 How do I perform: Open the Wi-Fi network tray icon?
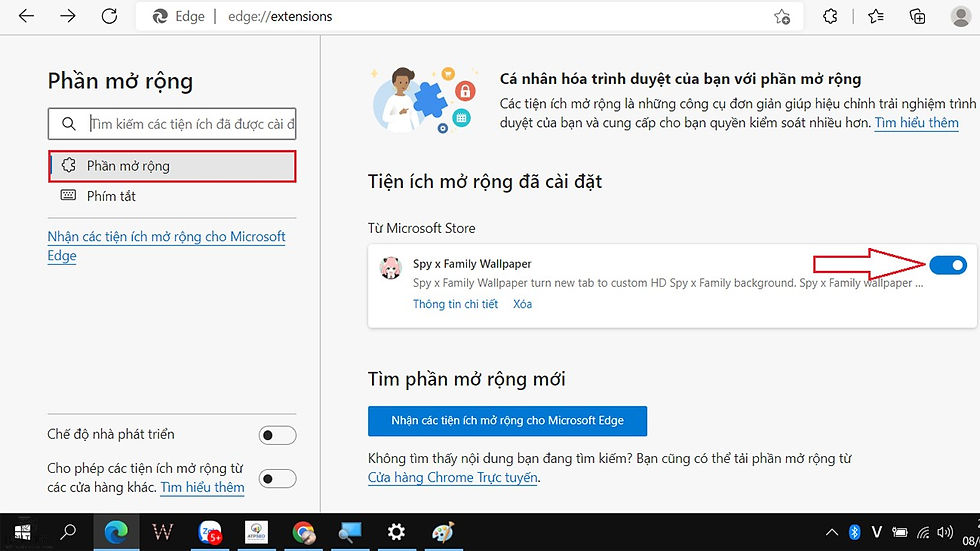(x=923, y=532)
